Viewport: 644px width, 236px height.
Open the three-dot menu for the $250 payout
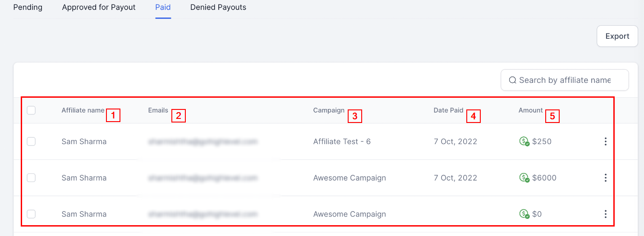coord(605,141)
